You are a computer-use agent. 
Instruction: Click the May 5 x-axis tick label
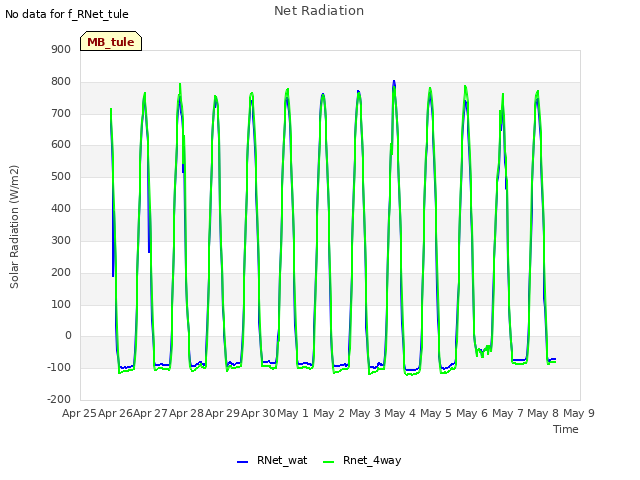click(436, 413)
